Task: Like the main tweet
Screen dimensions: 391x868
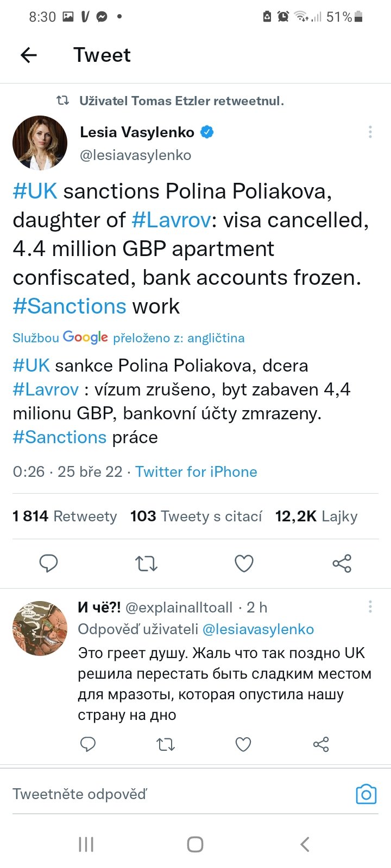Action: [x=244, y=564]
